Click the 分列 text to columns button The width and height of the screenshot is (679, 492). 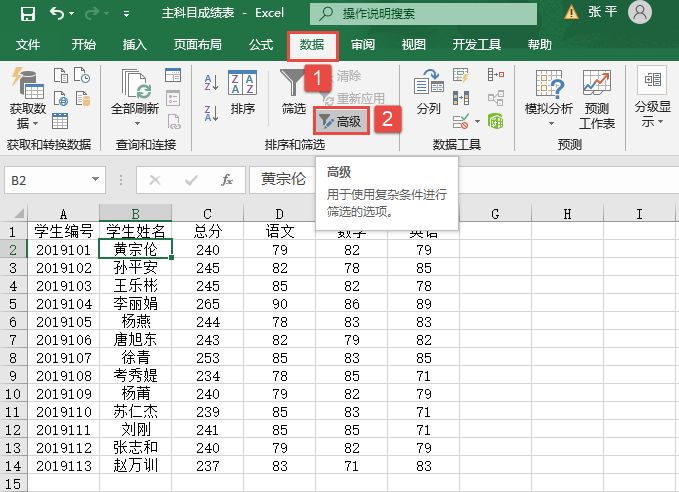(x=428, y=92)
